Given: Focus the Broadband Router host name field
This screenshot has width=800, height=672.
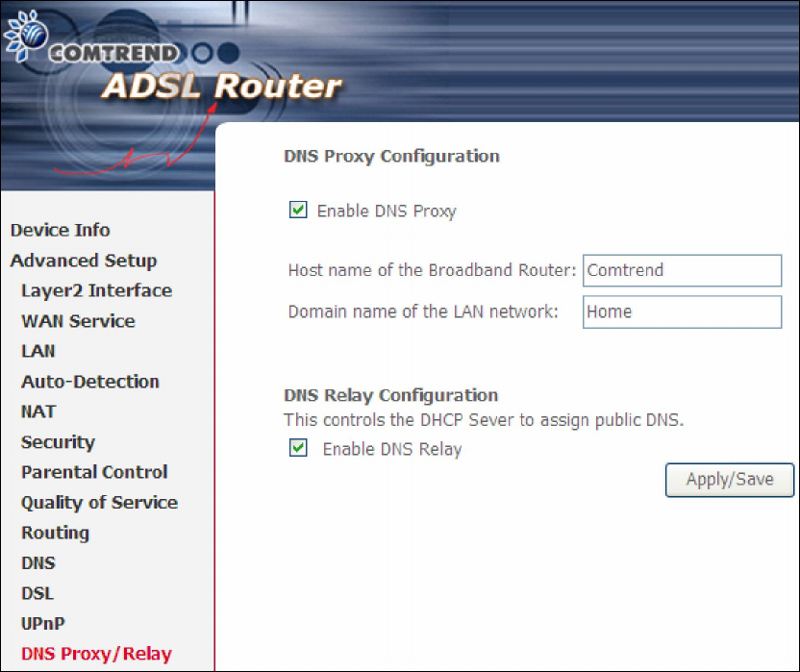Looking at the screenshot, I should tap(682, 270).
